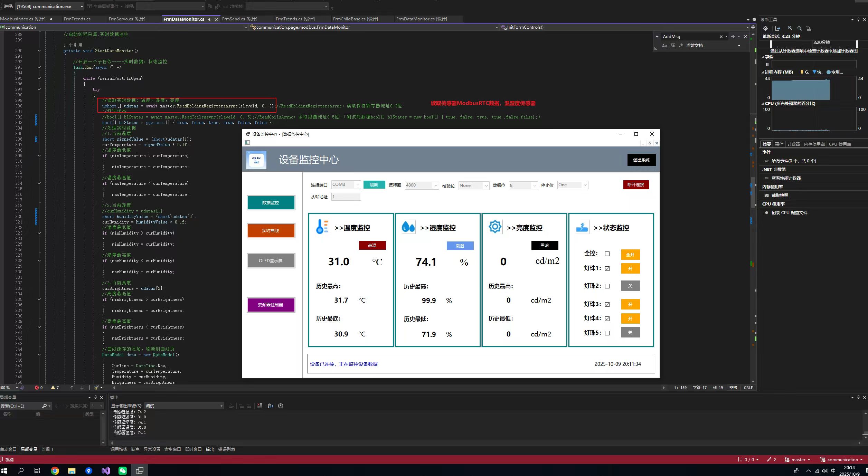The height and width of the screenshot is (476, 868).
Task: Select the 错误列表 tab at bottom
Action: (226, 449)
